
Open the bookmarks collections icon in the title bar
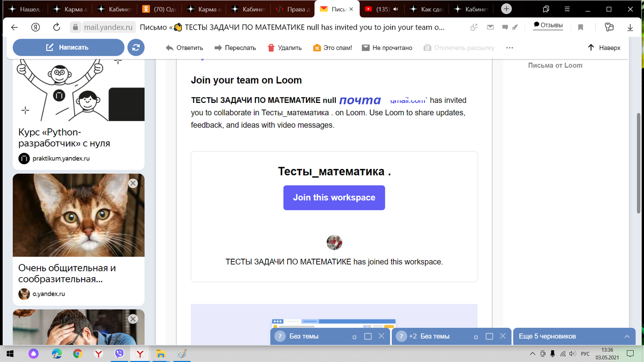click(546, 9)
